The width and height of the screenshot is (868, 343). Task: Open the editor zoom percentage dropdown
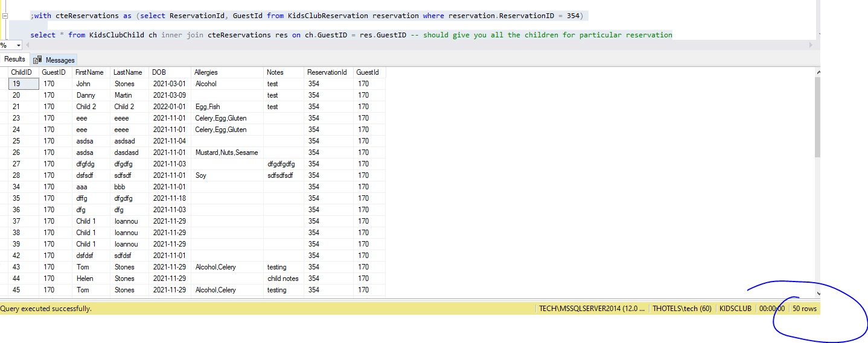pyautogui.click(x=18, y=46)
